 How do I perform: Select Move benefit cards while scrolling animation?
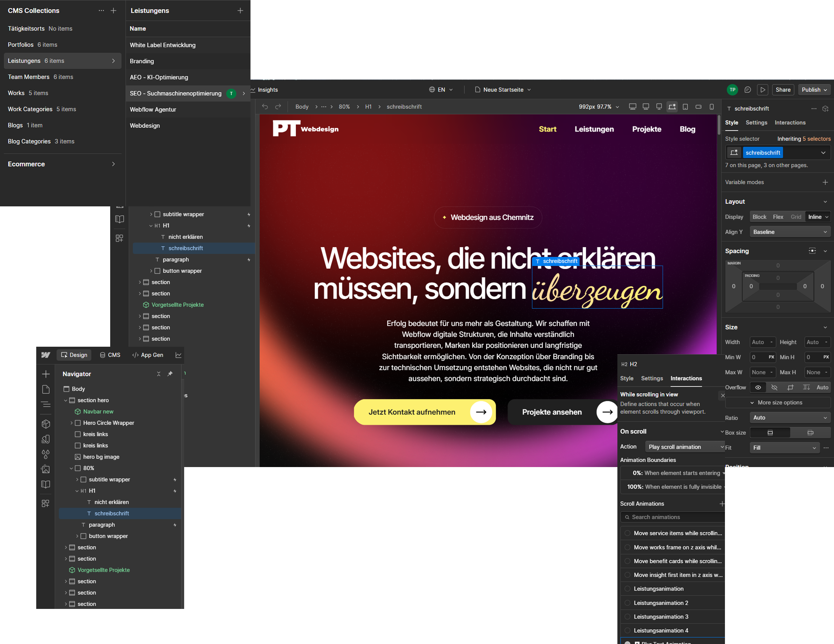(677, 561)
